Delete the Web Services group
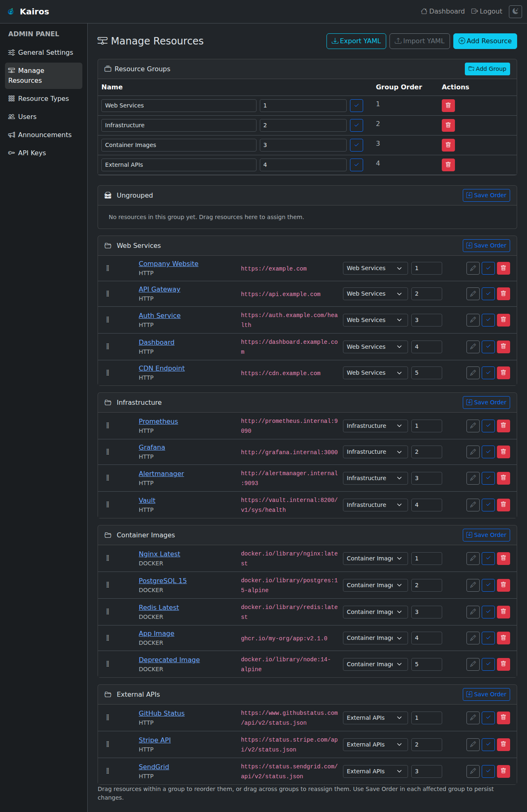Image resolution: width=527 pixels, height=812 pixels. (x=448, y=105)
